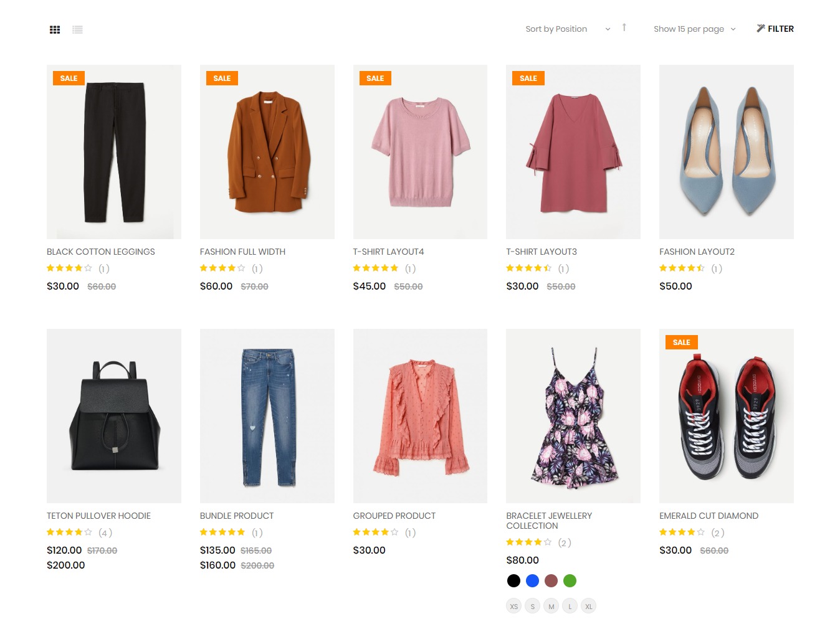The image size is (840, 634).
Task: Open Fashion Full Width product link
Action: 242,252
